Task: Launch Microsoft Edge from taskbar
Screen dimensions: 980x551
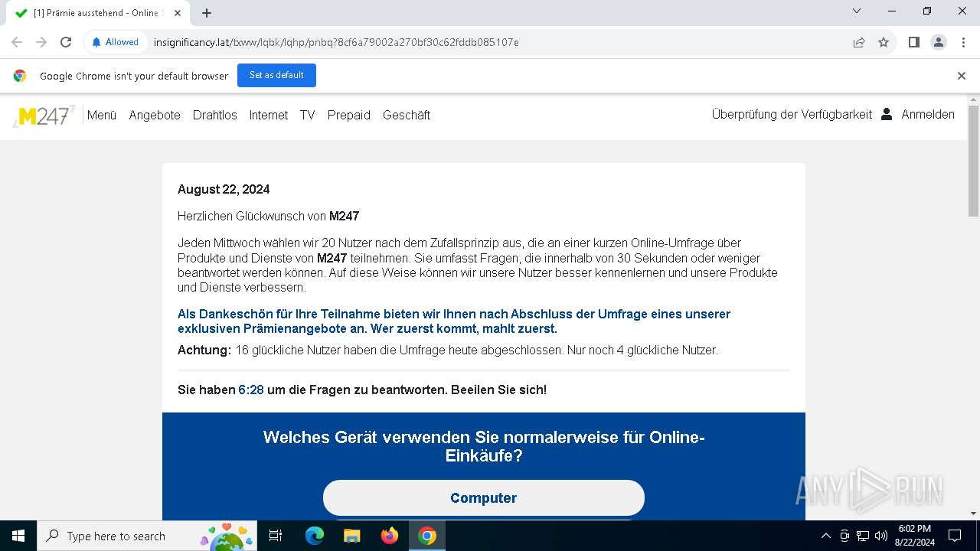Action: 315,536
